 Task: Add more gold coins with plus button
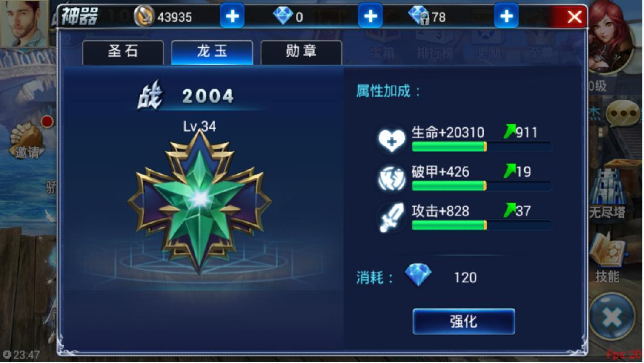pos(232,16)
